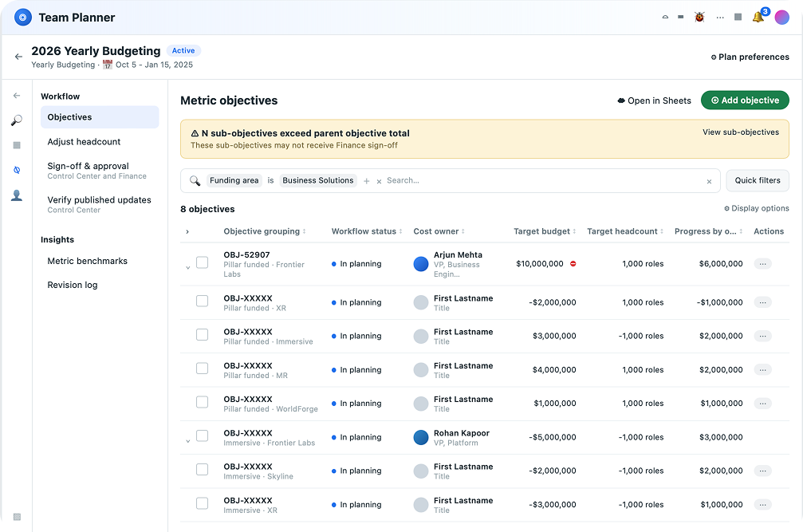This screenshot has width=803, height=532.
Task: Sort by Cost owner column
Action: pyautogui.click(x=439, y=231)
